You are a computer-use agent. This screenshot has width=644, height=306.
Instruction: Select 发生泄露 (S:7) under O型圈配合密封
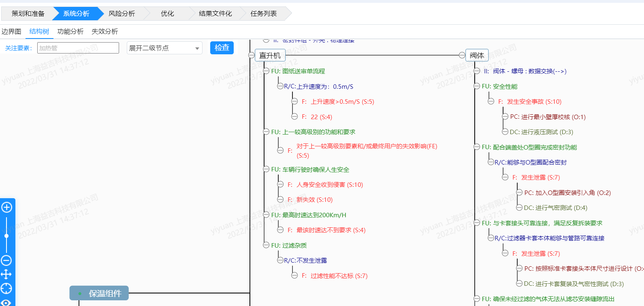pyautogui.click(x=540, y=178)
